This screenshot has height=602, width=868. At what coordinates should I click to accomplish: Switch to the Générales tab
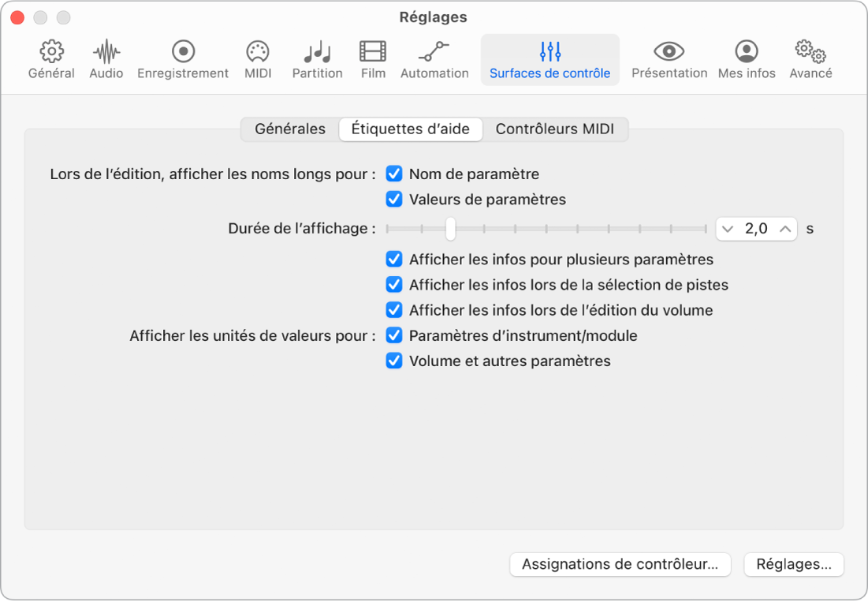point(290,129)
